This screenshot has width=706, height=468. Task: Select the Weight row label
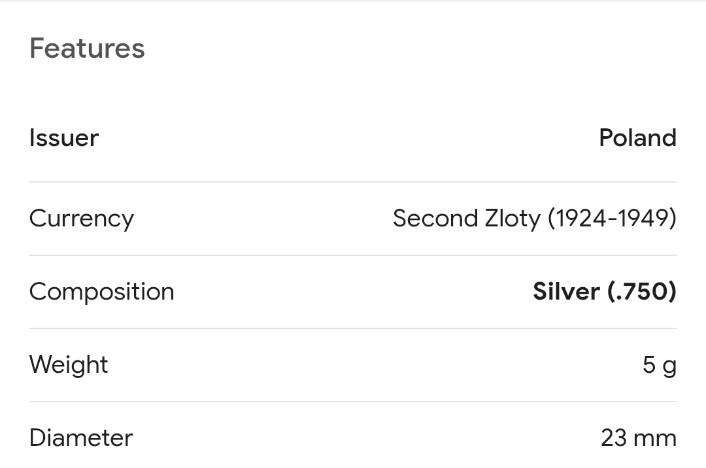[x=68, y=365]
